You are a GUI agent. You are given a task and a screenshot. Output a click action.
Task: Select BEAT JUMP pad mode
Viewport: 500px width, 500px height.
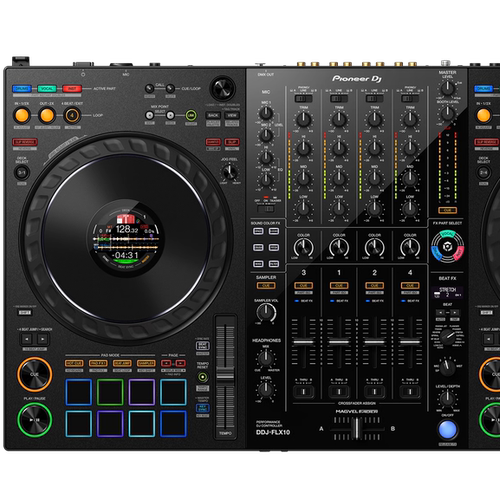click(122, 363)
